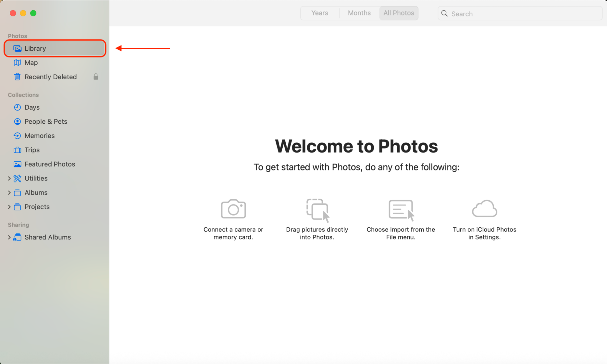Select the Featured Photos icon

(17, 164)
